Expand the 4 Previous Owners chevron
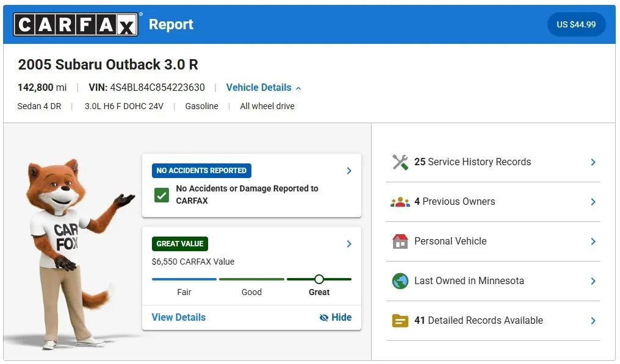This screenshot has width=620, height=364. pyautogui.click(x=593, y=202)
